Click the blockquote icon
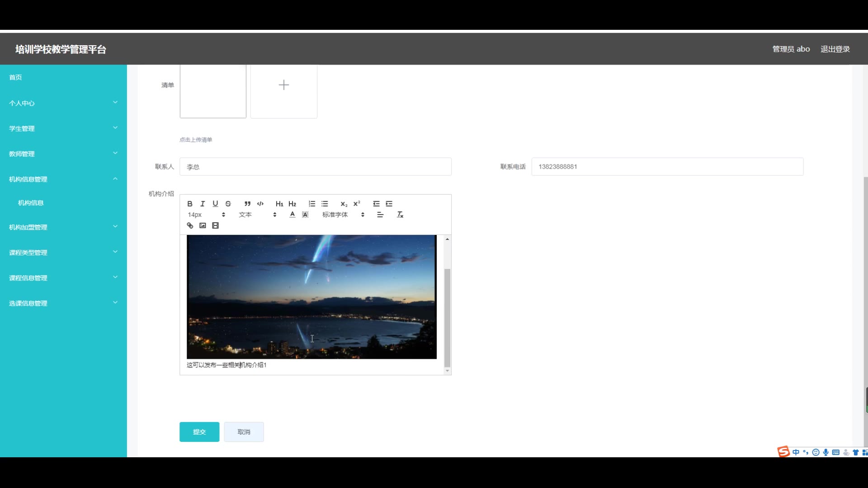This screenshot has width=868, height=488. [247, 204]
